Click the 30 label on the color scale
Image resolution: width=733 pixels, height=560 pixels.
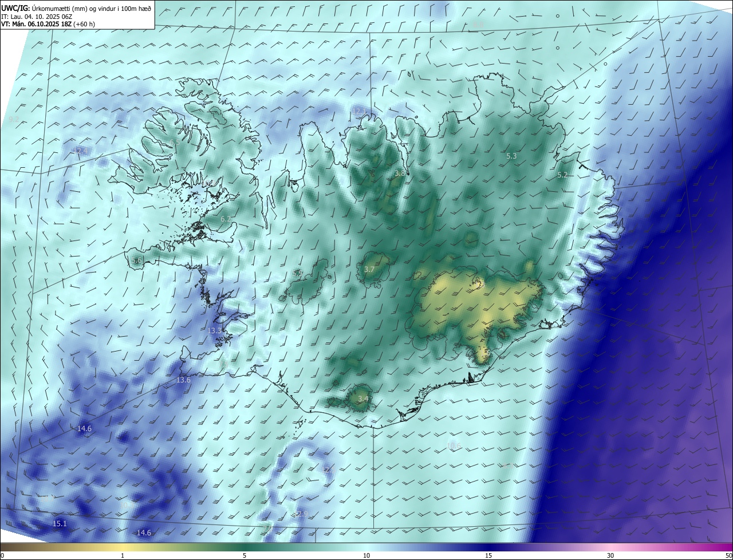[x=610, y=555]
